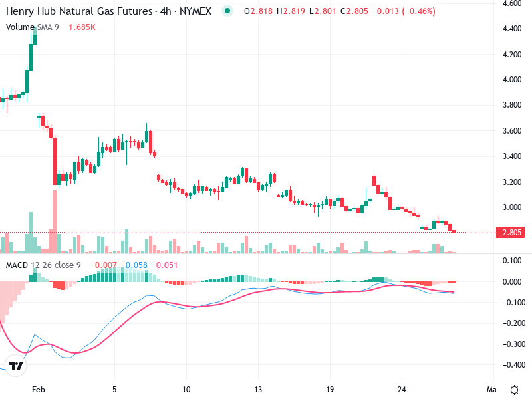Open chart settings gear icon

[514, 389]
